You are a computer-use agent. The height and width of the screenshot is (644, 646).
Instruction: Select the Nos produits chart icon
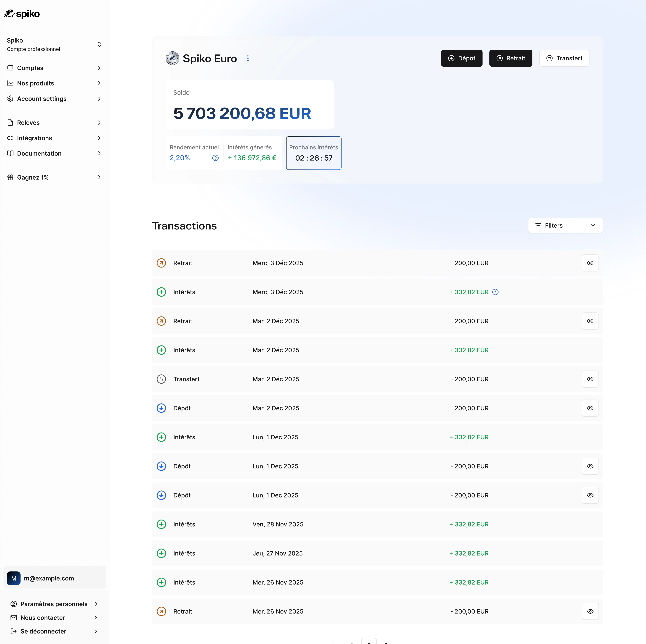(10, 83)
